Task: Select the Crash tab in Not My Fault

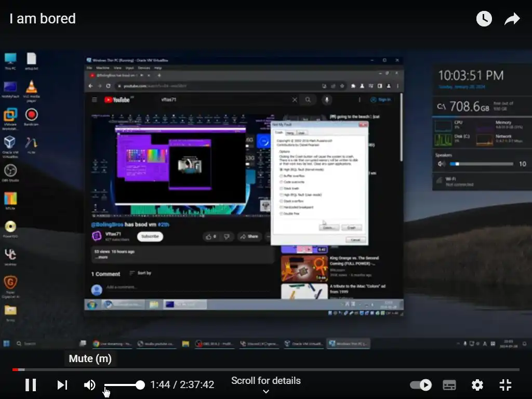Action: point(279,132)
